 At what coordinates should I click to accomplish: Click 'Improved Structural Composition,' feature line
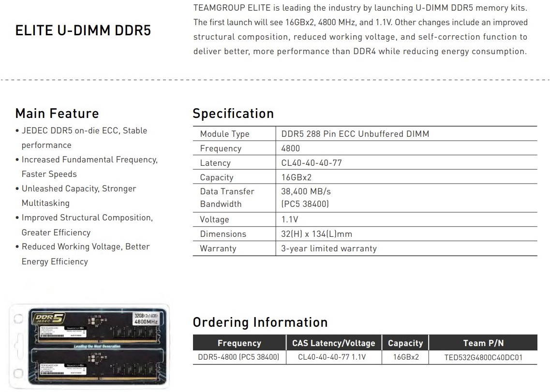pos(87,218)
